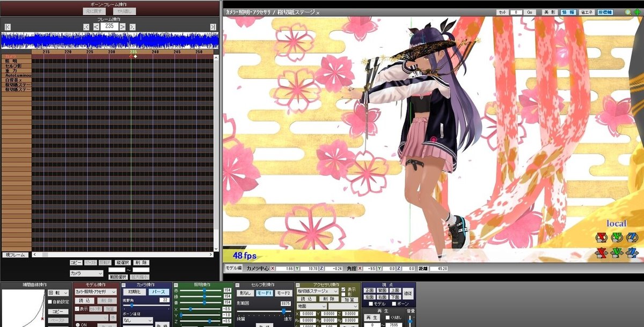Viewport: 644px width, 327px height.
Task: Open the ボーン追従 なし dropdown
Action: 138,321
